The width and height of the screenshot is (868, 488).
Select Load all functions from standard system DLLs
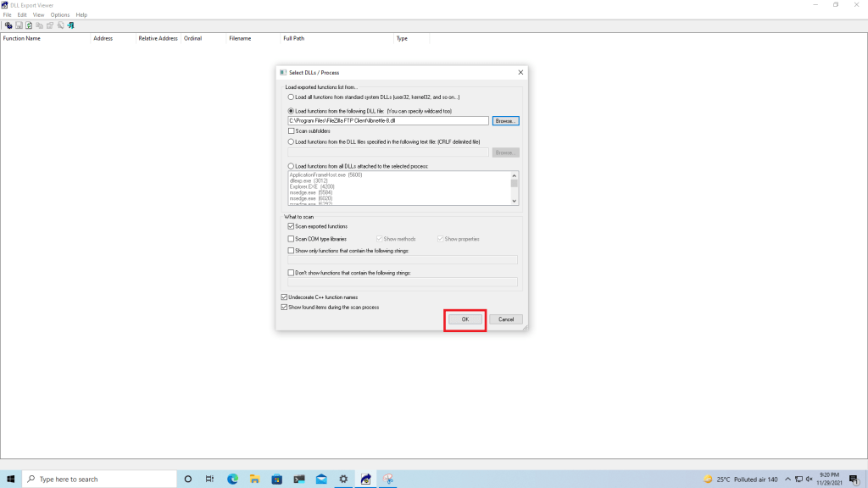point(292,97)
